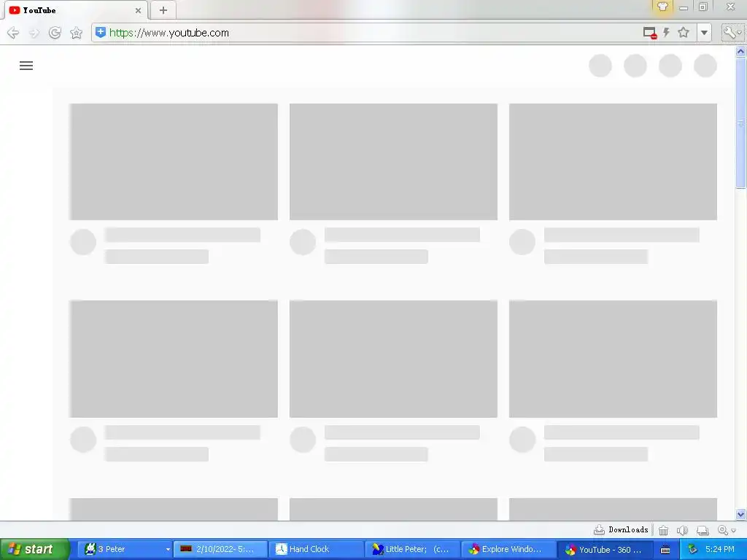Expand the '3 Peter' group arrow

coord(168,550)
